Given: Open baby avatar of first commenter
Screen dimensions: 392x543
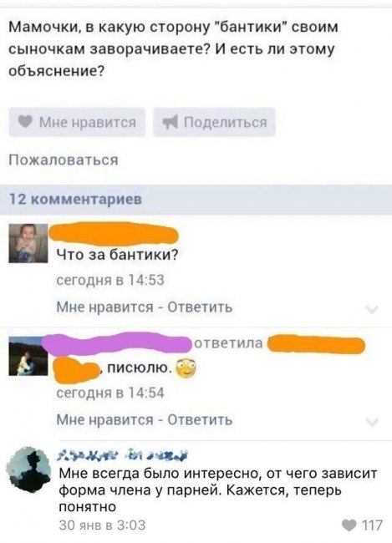Looking at the screenshot, I should 28,243.
